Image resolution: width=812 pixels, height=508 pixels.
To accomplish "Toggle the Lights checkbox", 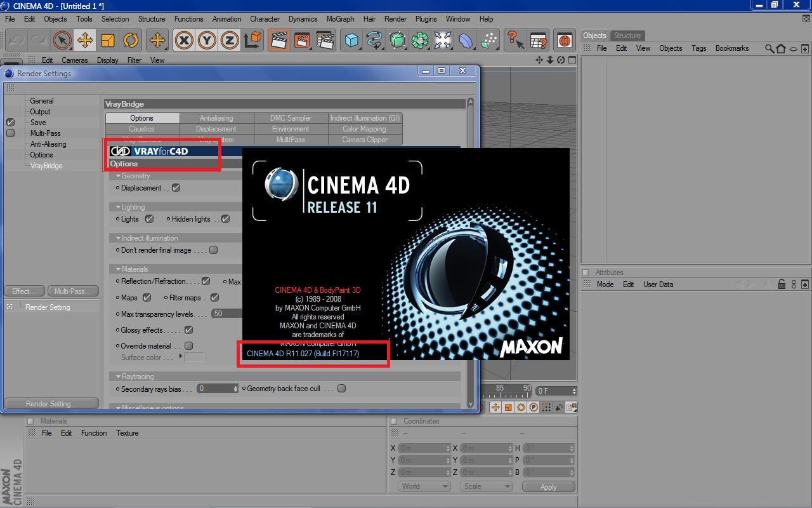I will pyautogui.click(x=150, y=219).
